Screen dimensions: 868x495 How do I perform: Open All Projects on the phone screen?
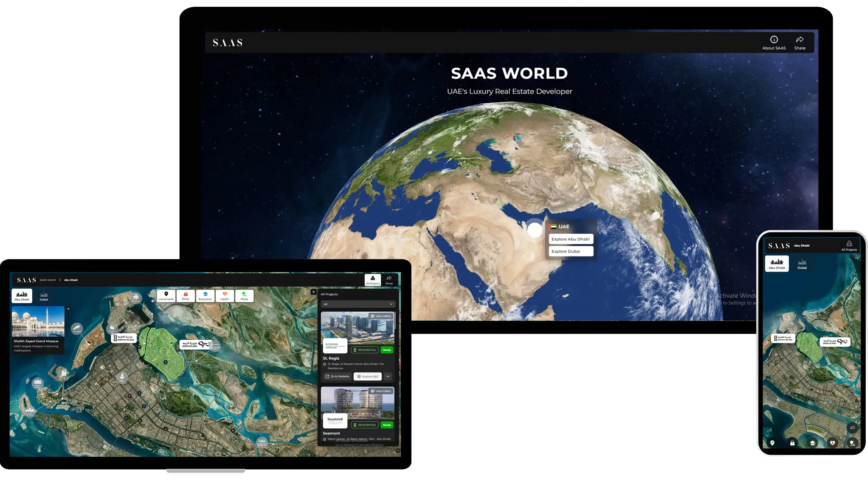pos(849,246)
